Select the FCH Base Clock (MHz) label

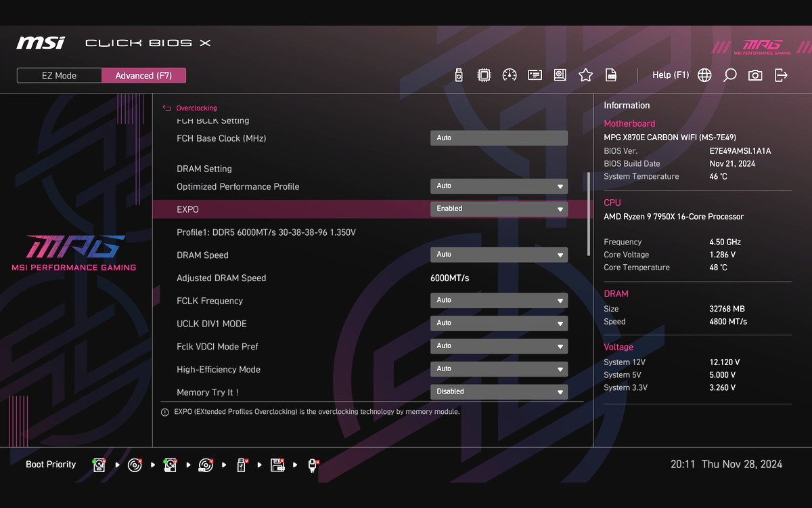(x=221, y=138)
